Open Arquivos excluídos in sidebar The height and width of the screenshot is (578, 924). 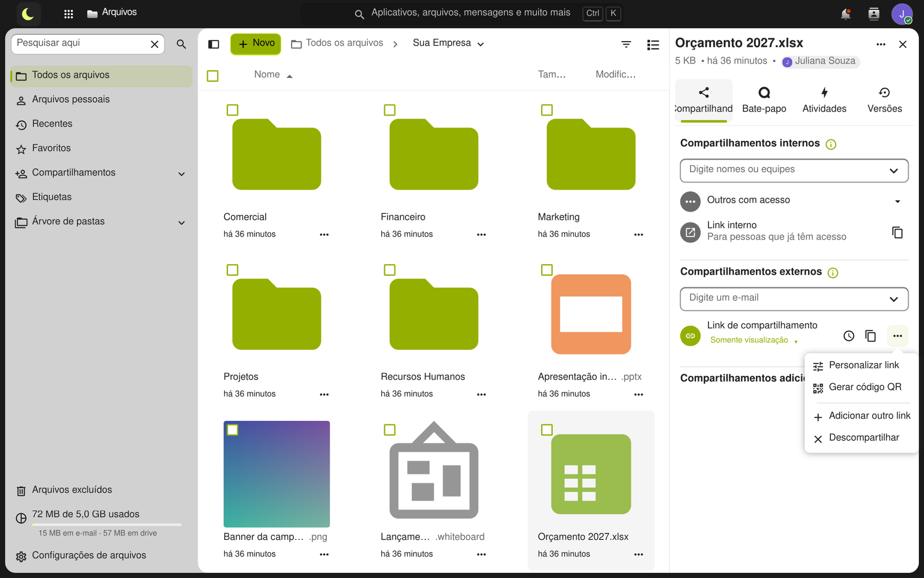[101, 490]
